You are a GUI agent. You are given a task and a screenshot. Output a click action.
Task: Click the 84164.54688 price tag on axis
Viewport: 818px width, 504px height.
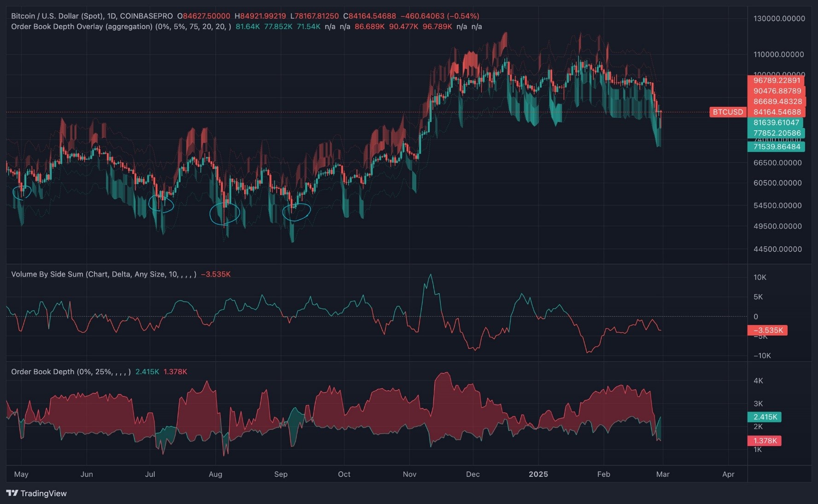tap(777, 112)
